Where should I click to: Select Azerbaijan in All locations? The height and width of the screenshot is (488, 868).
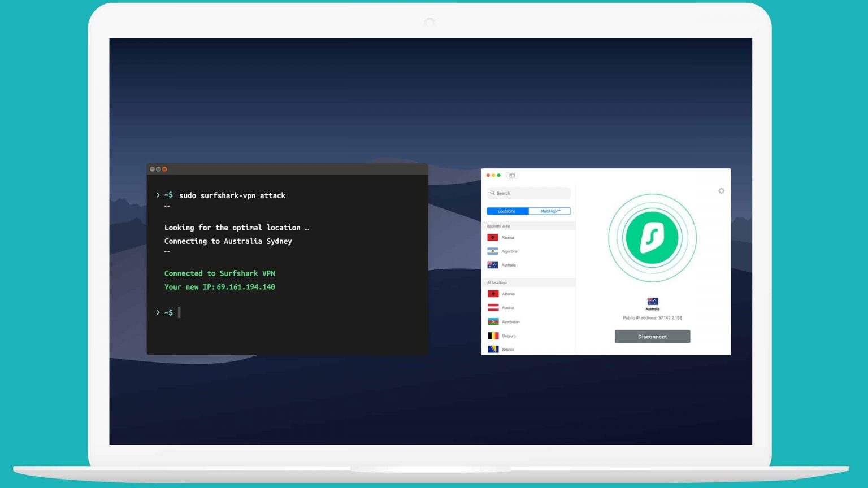[528, 322]
